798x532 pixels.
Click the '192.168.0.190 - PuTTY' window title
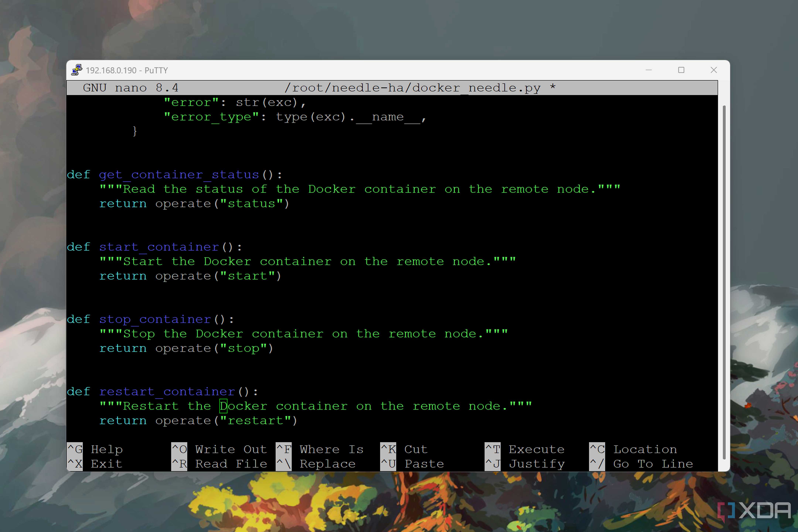(x=127, y=70)
